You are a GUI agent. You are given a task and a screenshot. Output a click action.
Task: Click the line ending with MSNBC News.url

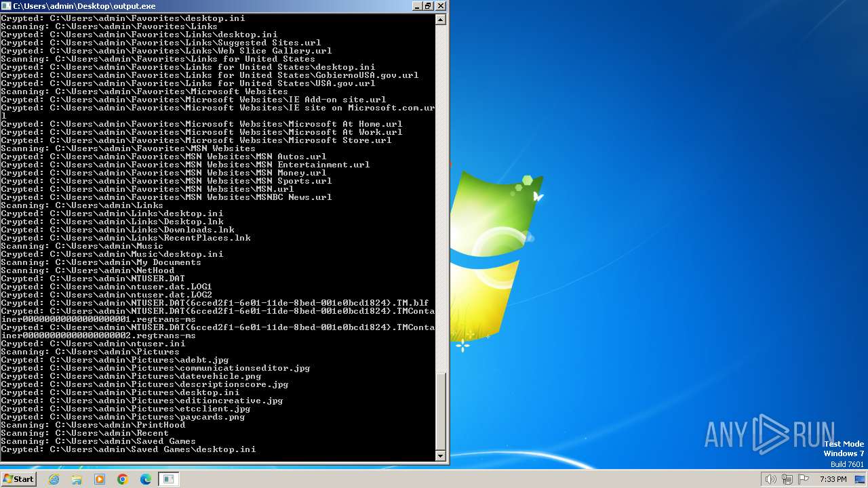click(x=166, y=197)
